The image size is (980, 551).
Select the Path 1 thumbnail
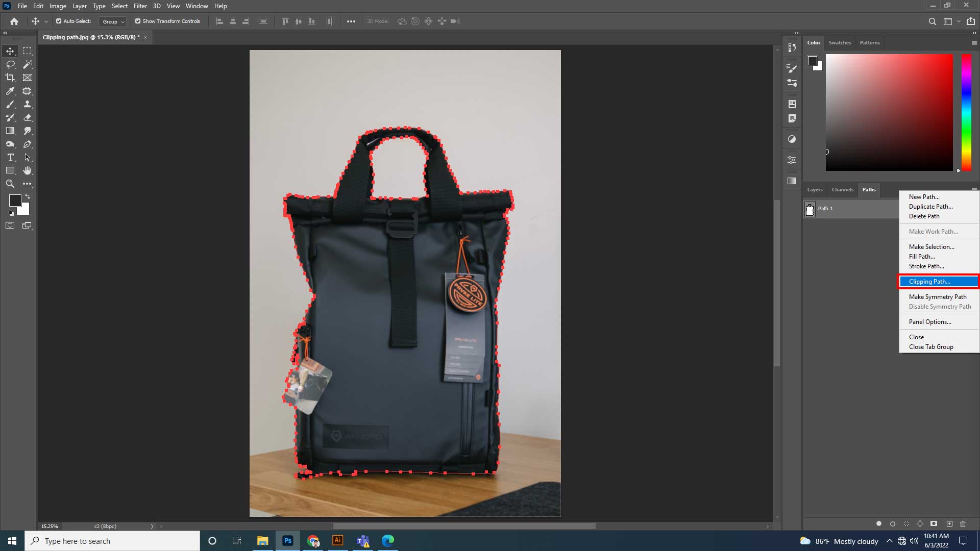point(810,209)
